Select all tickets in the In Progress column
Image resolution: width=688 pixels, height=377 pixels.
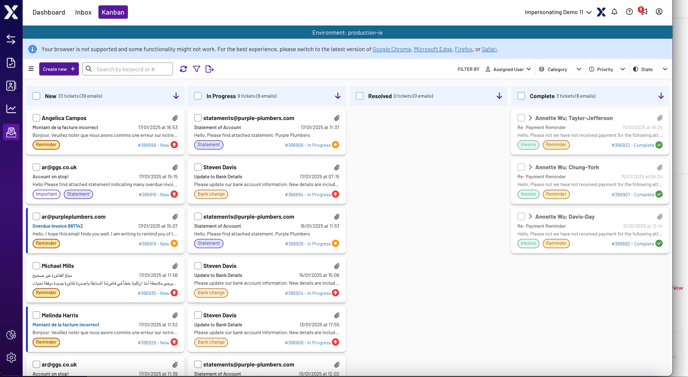click(198, 96)
